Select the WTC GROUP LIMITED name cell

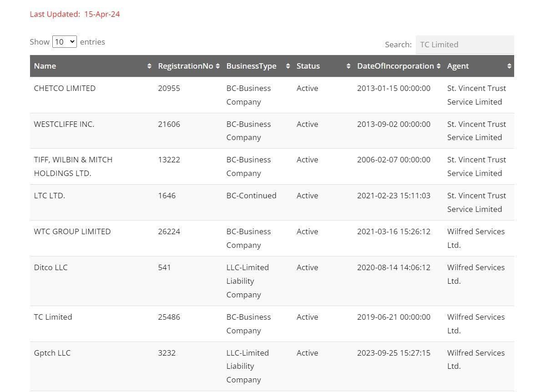[72, 231]
